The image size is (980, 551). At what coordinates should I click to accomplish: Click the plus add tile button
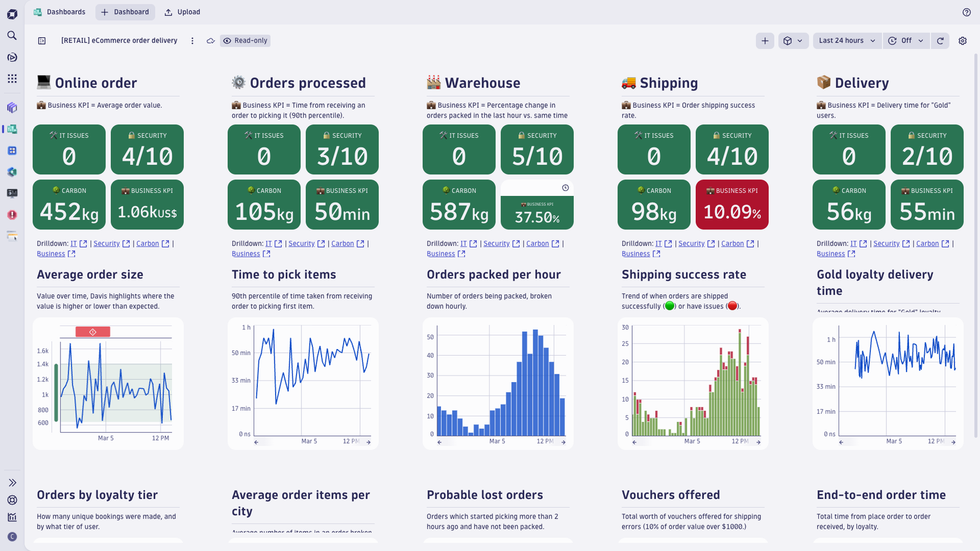[x=765, y=41]
